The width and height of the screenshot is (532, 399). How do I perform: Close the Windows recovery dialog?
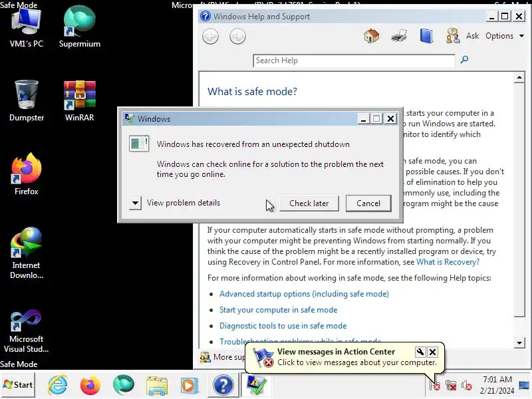[390, 119]
